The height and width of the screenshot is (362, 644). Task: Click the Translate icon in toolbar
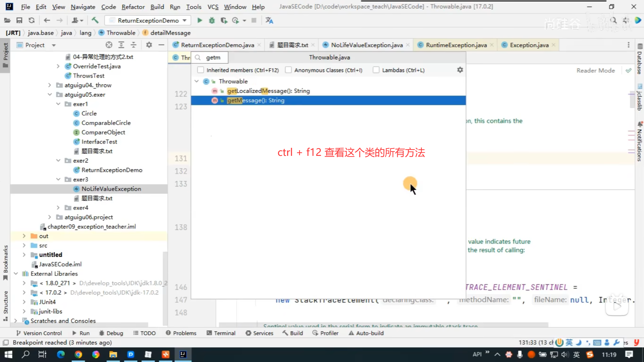pos(269,20)
